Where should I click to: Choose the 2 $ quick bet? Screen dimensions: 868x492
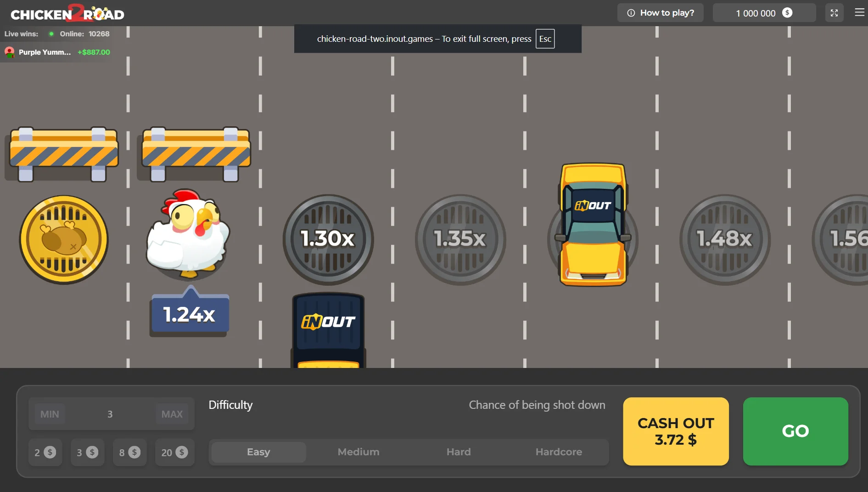tap(45, 452)
